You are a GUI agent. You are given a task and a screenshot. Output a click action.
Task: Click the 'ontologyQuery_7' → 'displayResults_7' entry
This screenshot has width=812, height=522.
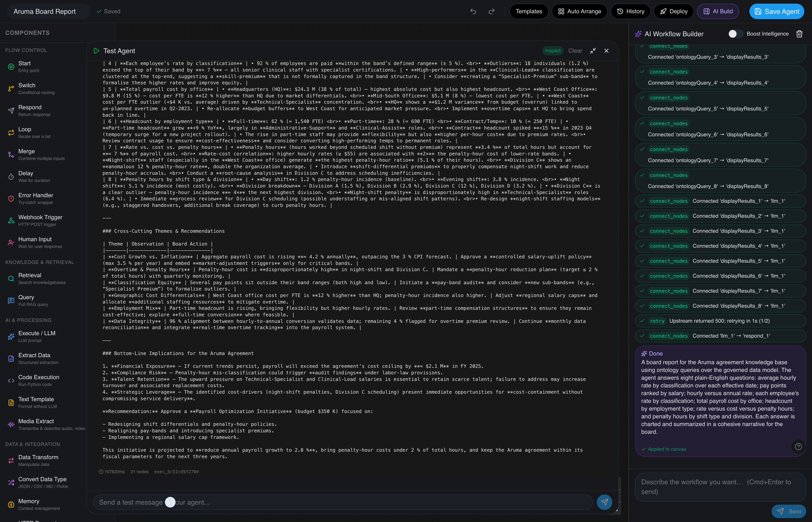point(720,155)
